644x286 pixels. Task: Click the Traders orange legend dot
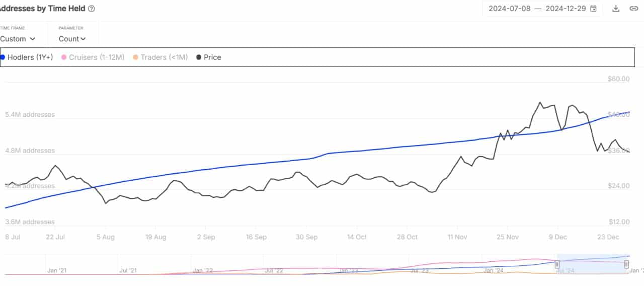pos(135,57)
